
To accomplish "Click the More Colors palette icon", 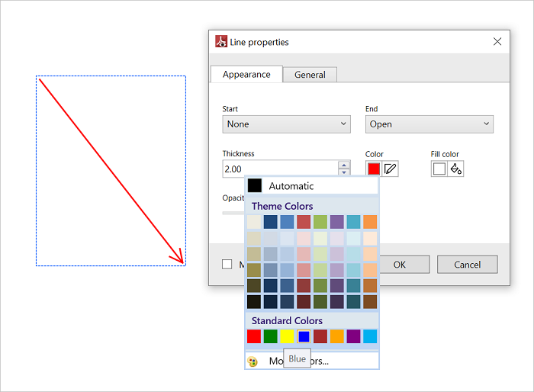I will point(253,361).
